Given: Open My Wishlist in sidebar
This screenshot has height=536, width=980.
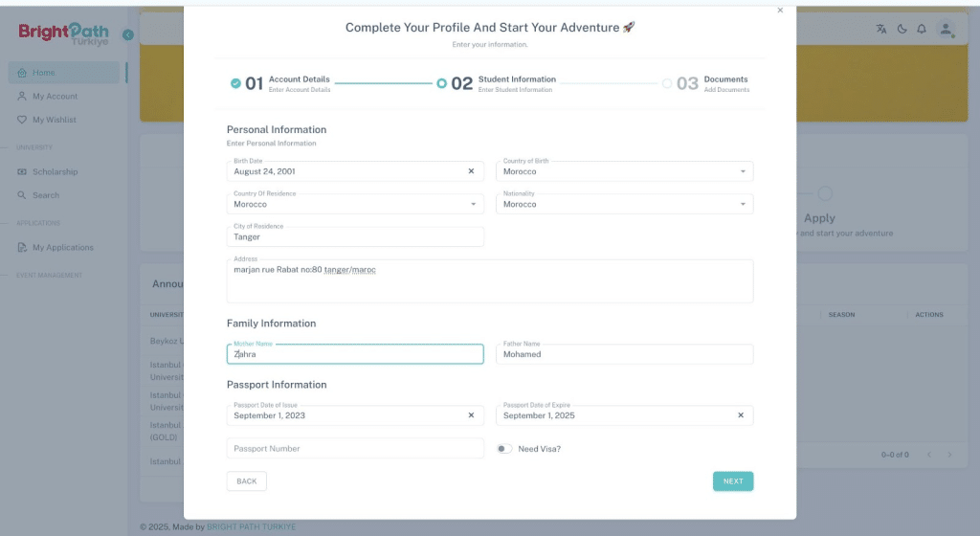Looking at the screenshot, I should pos(54,120).
